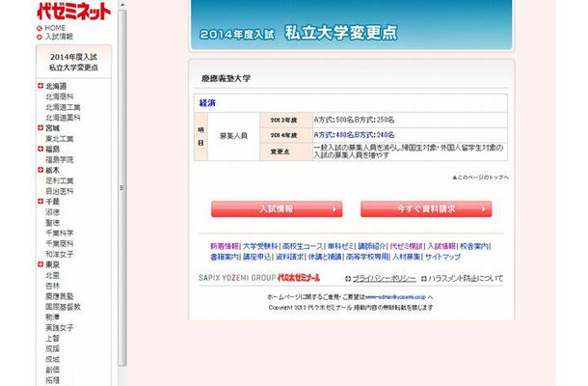
Task: Click the www-admin@yozemi.co.jp email link
Action: [395, 297]
